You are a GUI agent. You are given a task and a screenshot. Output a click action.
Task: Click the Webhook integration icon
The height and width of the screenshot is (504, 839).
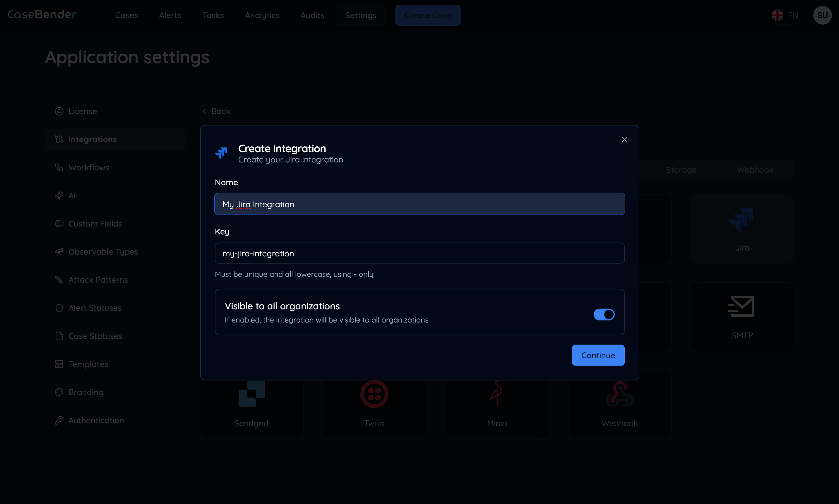tap(619, 394)
